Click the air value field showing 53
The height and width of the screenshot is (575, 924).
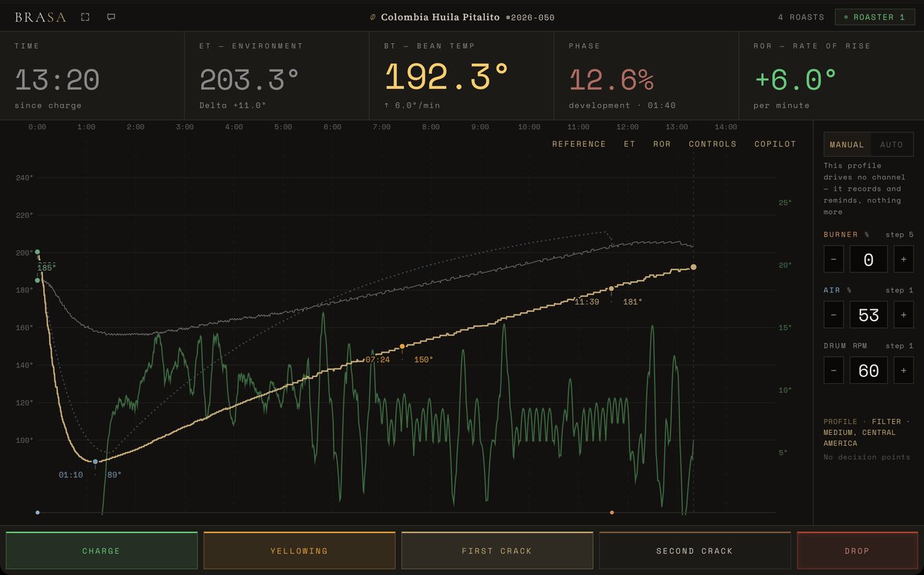[x=868, y=315]
